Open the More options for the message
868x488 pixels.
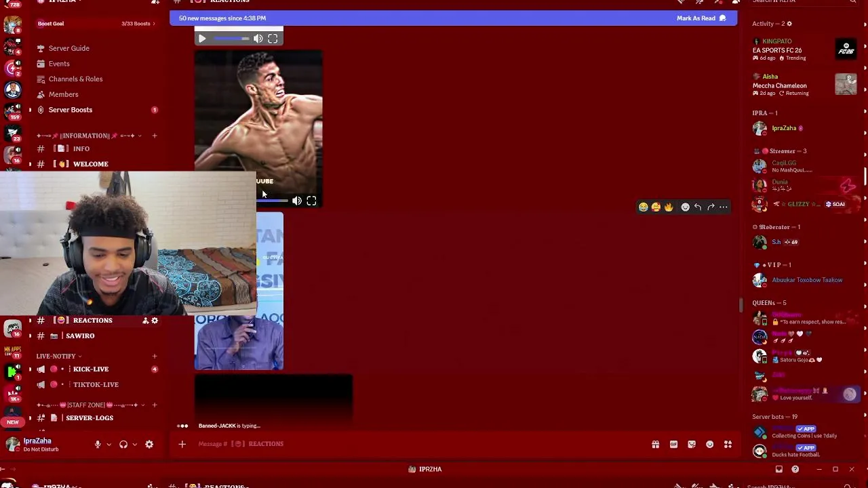pyautogui.click(x=724, y=207)
